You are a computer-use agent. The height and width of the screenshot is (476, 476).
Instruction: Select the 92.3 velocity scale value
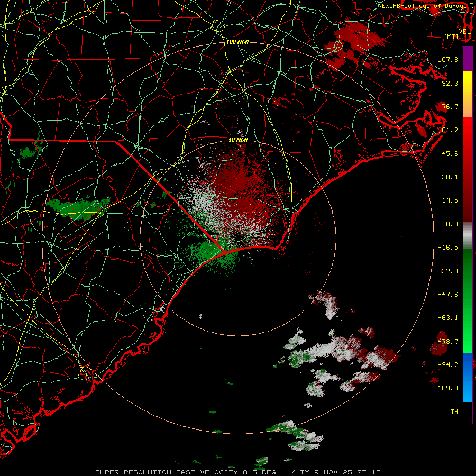point(450,83)
